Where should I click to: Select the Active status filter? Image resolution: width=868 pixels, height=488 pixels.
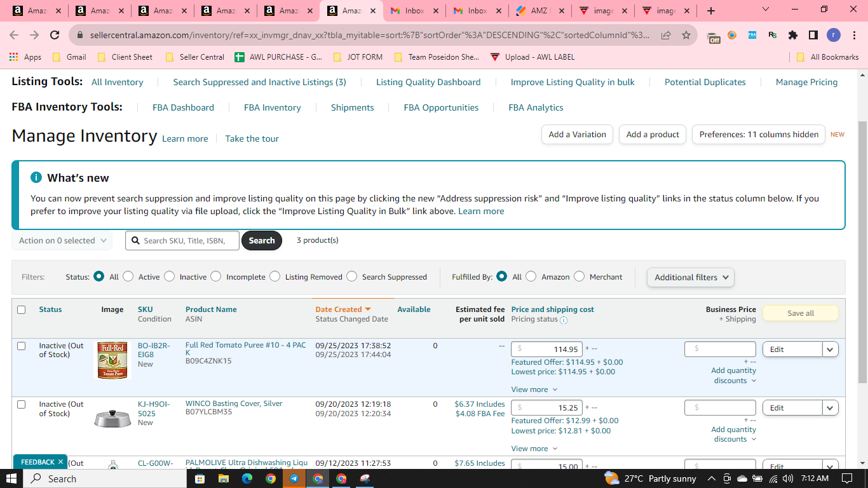128,276
